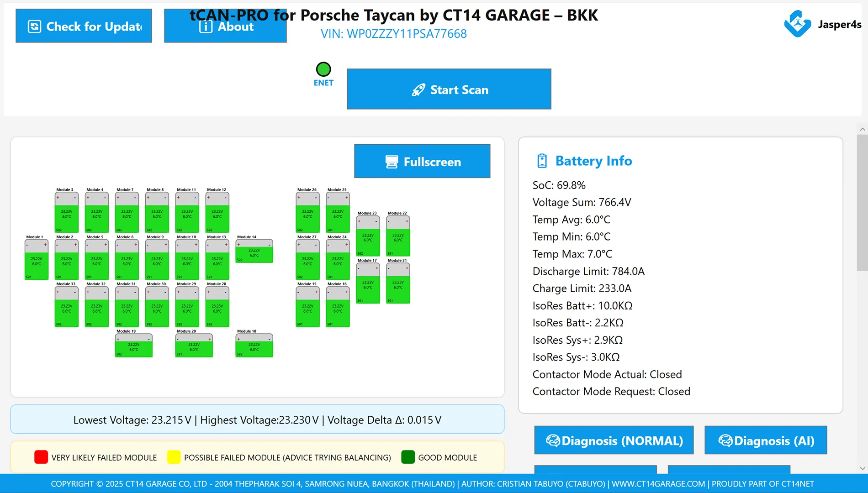This screenshot has height=493, width=868.
Task: Click the rocket icon in Start Scan
Action: point(418,90)
